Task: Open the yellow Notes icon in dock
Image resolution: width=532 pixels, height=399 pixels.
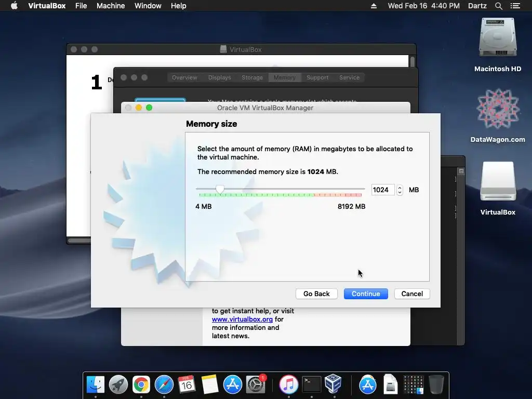Action: click(210, 385)
